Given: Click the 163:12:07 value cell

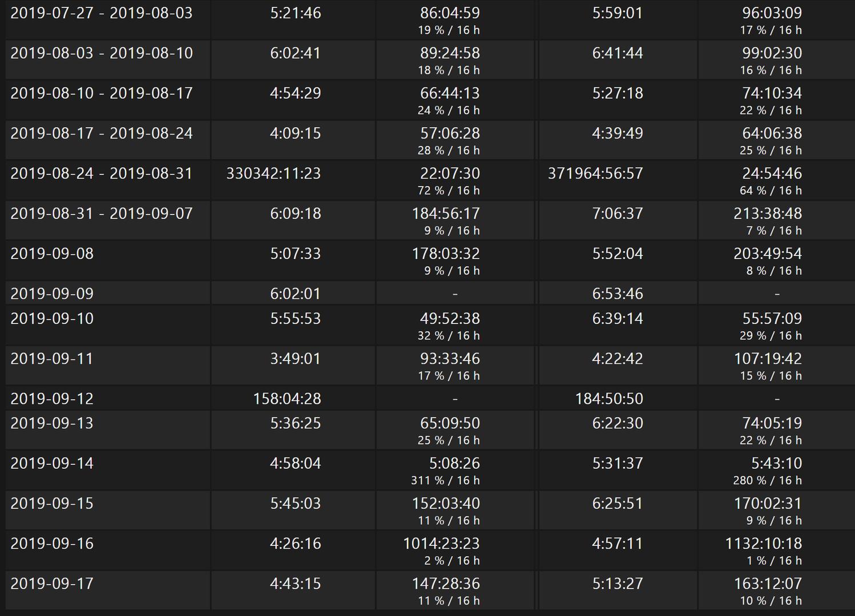Looking at the screenshot, I should tap(777, 590).
